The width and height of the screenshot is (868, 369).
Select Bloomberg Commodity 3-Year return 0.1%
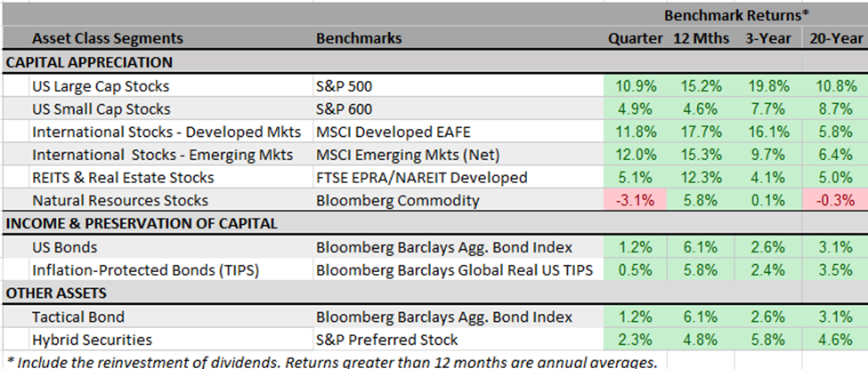(x=769, y=201)
